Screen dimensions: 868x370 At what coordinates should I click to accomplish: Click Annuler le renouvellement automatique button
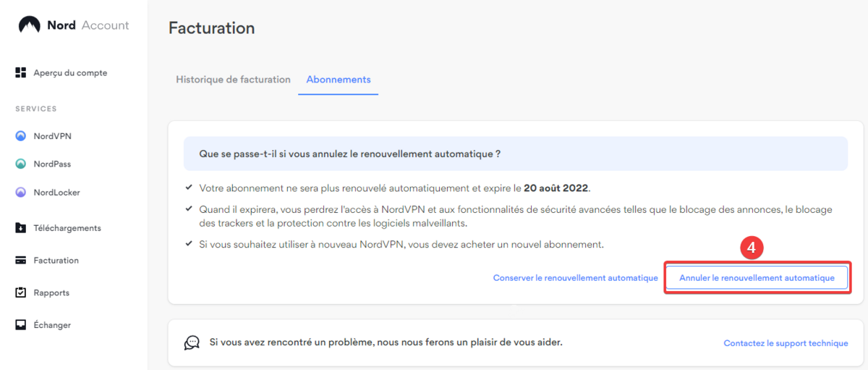coord(757,278)
